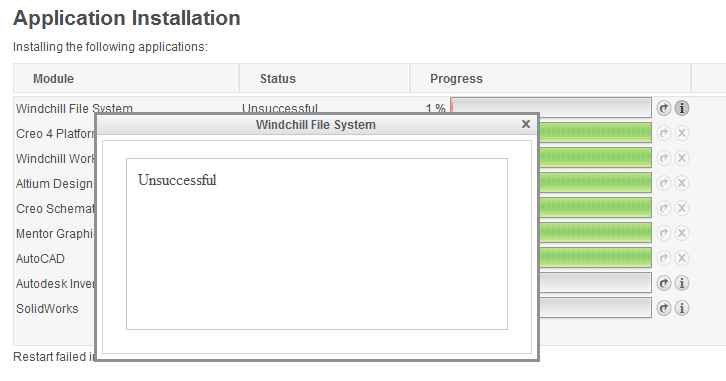
Task: Click cancel X icon for Mentor Graphics row
Action: coord(682,233)
